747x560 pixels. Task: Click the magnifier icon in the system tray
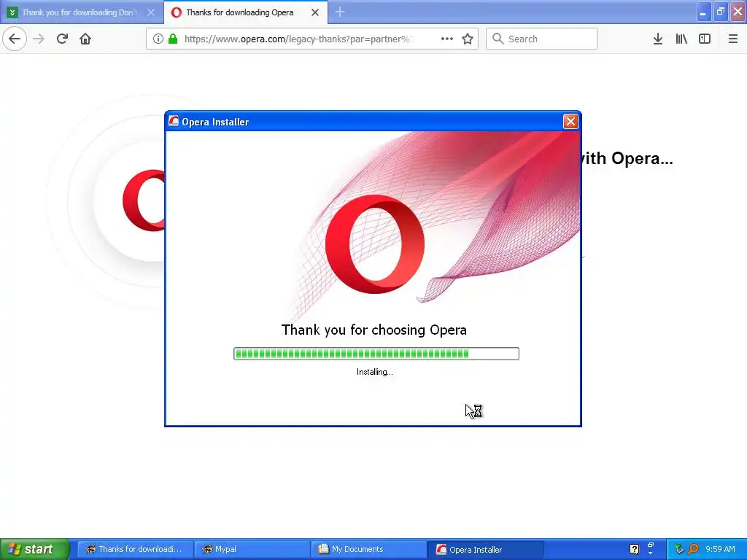(x=693, y=549)
